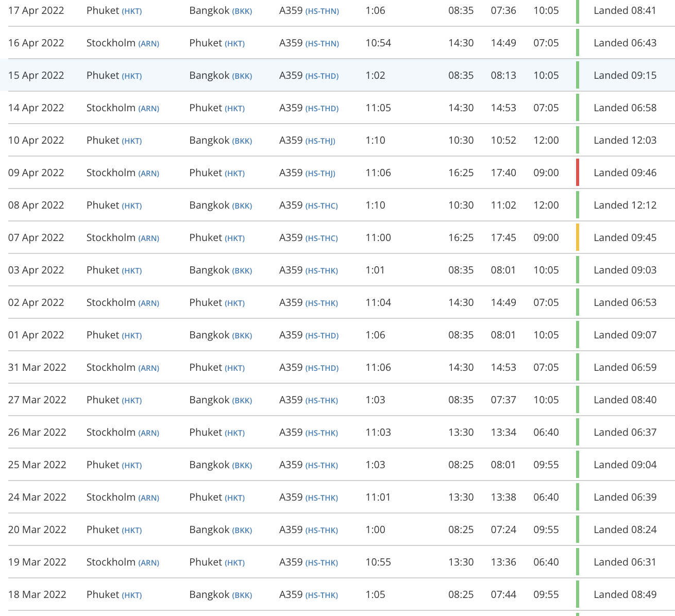Image resolution: width=675 pixels, height=616 pixels.
Task: Select the flight time value '10:54'
Action: coord(378,43)
